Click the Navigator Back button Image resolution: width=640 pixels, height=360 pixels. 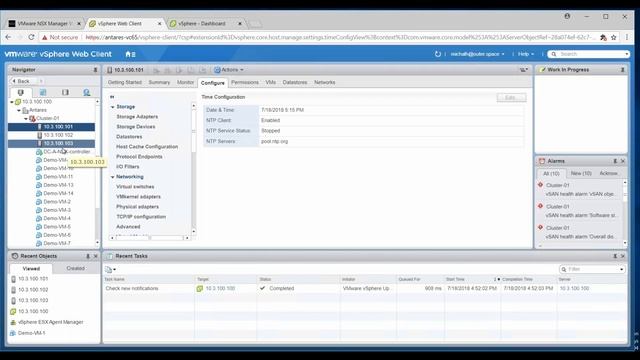click(x=21, y=81)
